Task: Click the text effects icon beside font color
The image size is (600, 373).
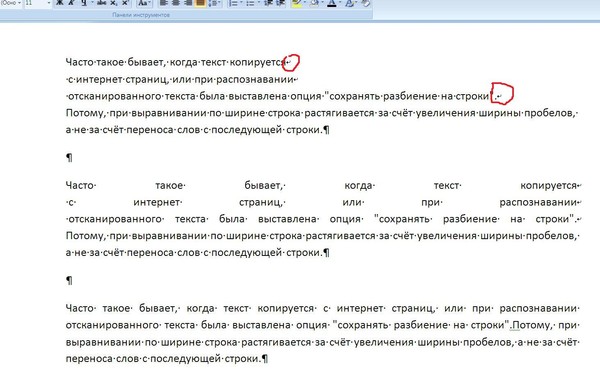Action: pos(350,3)
